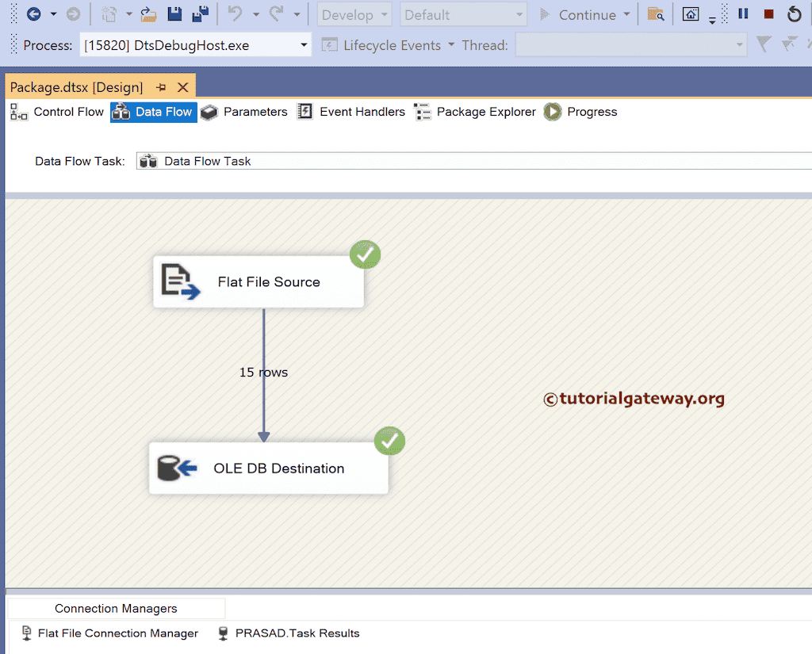Toggle the flagged threads filter
Viewport: 812px width, 654px height.
(x=763, y=44)
